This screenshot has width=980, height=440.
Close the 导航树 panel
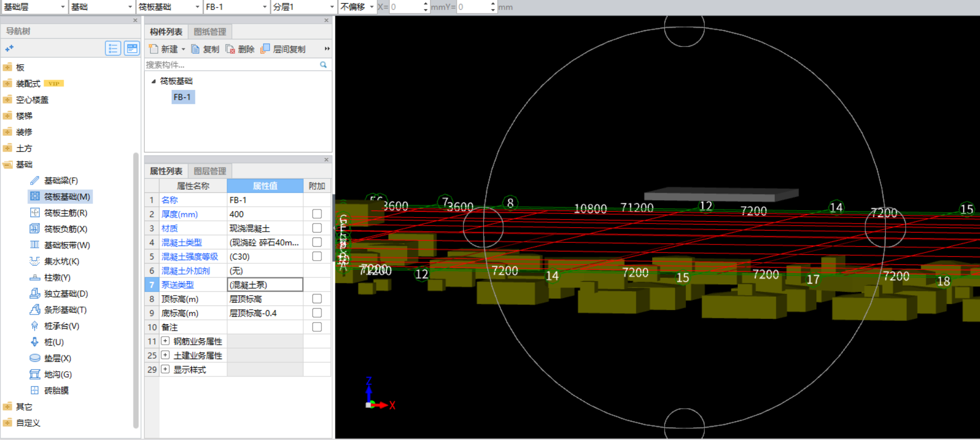click(135, 20)
